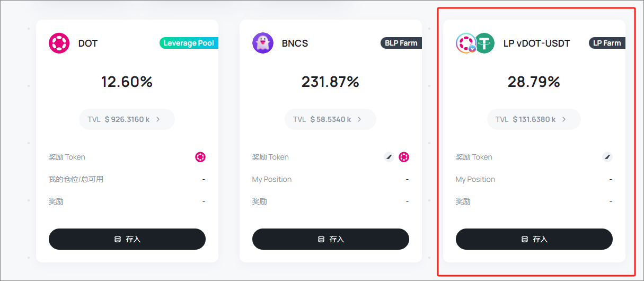Click the DOT reward icon in BNCS card
This screenshot has width=644, height=281.
[x=404, y=157]
